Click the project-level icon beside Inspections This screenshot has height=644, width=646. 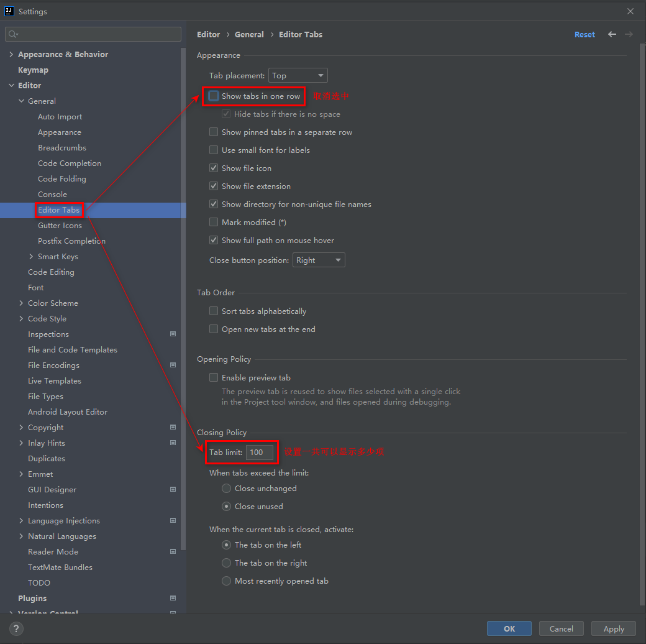click(173, 334)
